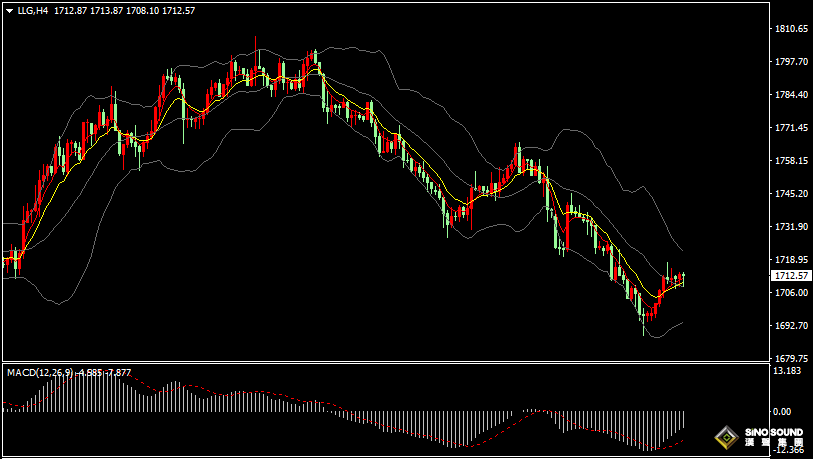Click the OHLC values in chart header
The width and height of the screenshot is (813, 459).
(124, 10)
